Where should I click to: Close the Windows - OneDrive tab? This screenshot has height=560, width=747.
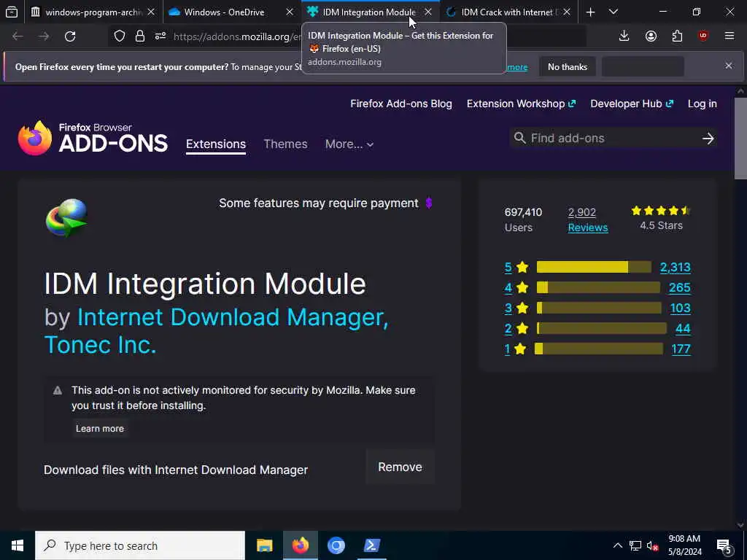click(x=290, y=12)
